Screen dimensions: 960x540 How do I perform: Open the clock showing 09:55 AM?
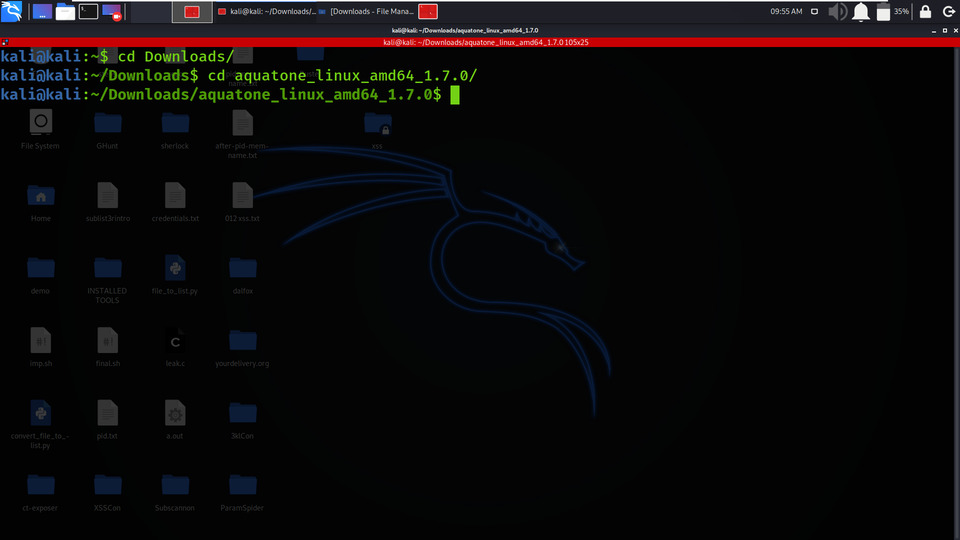tap(786, 12)
